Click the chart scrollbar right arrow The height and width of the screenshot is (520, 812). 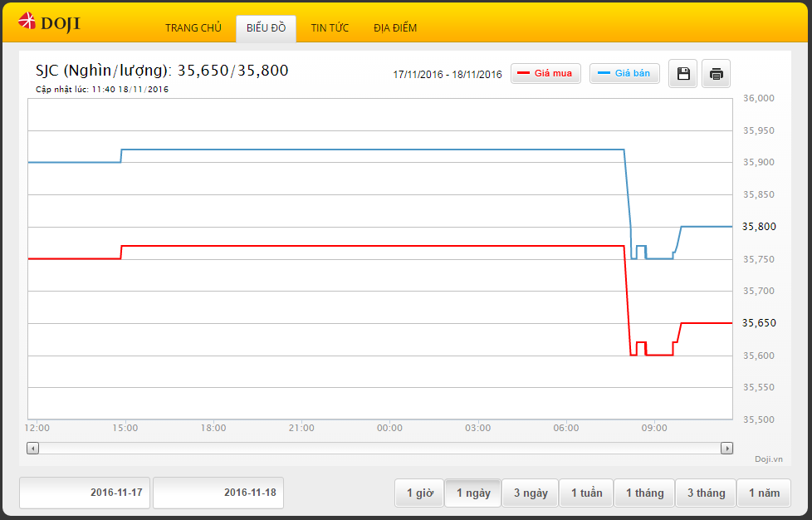[726, 448]
